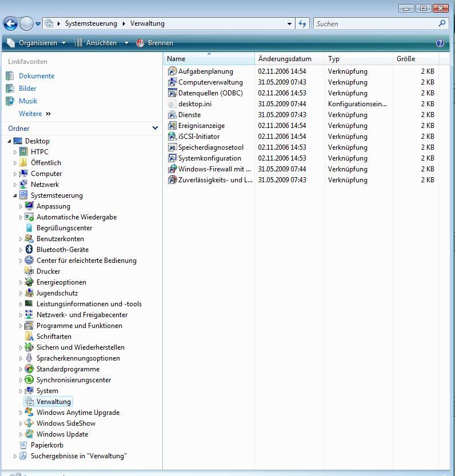Expand the Computer tree node

point(15,174)
